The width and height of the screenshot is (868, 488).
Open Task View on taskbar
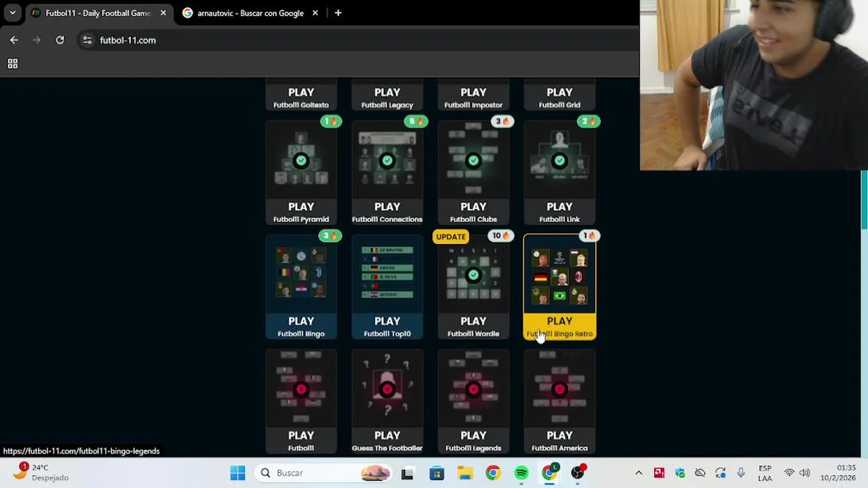(x=407, y=473)
